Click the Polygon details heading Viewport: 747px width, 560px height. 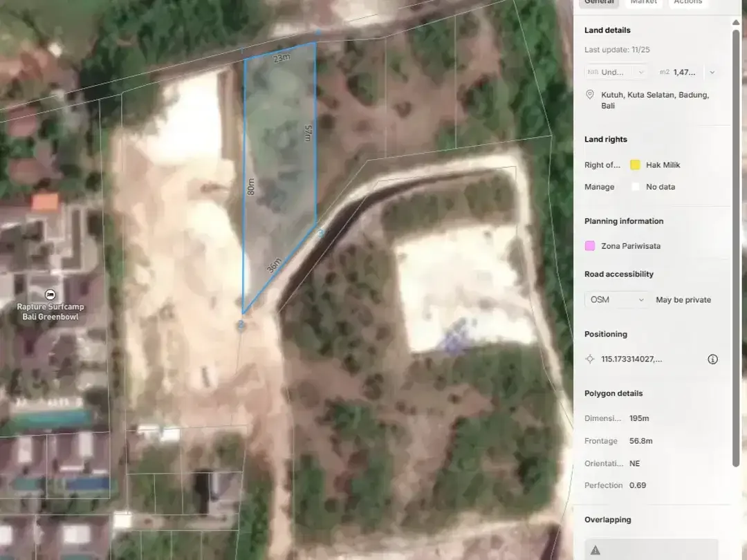tap(614, 393)
